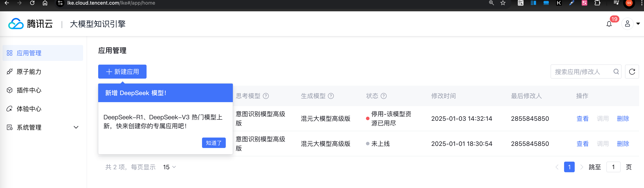Delete the app modified 2025-01-03
The width and height of the screenshot is (644, 188).
(623, 119)
